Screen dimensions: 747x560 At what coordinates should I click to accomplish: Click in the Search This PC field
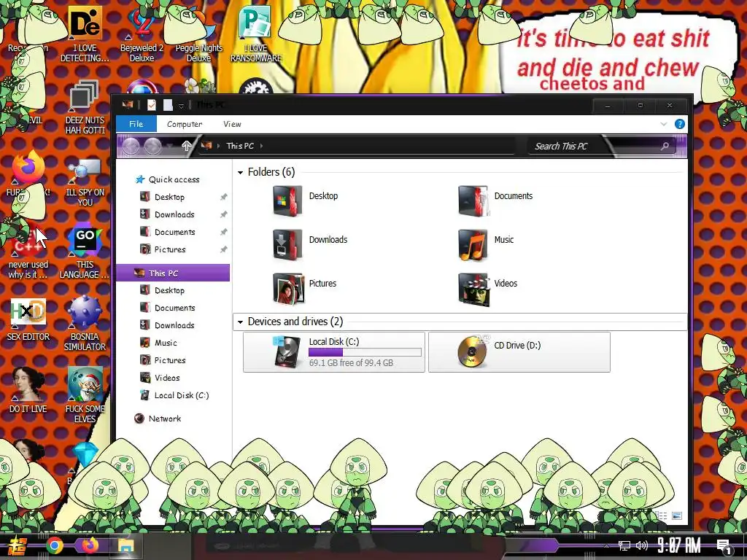602,146
